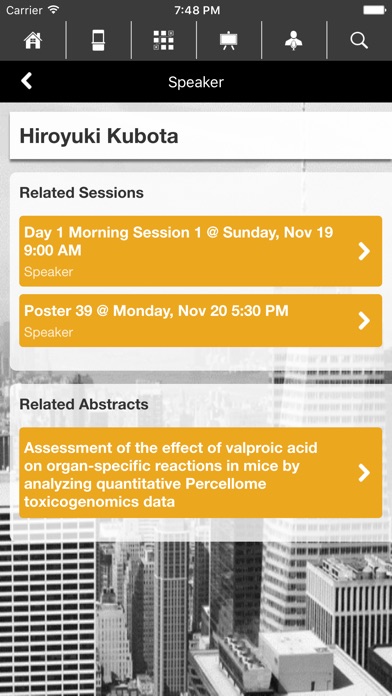This screenshot has height=696, width=392.
Task: Open the grid menu icon
Action: [163, 40]
